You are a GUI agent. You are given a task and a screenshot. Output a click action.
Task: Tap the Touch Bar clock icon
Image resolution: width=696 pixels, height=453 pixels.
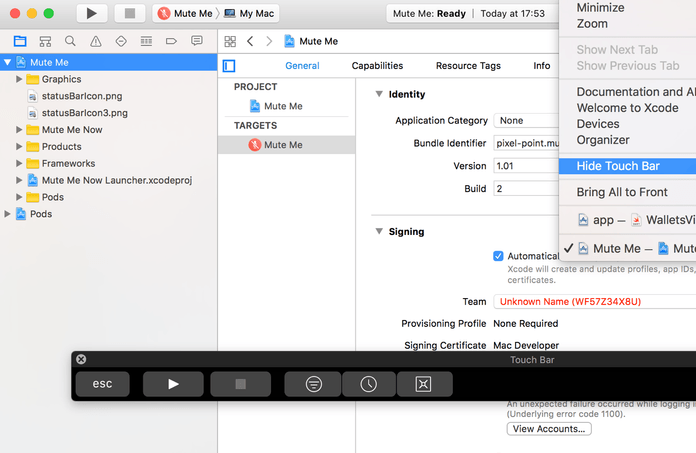coord(368,384)
